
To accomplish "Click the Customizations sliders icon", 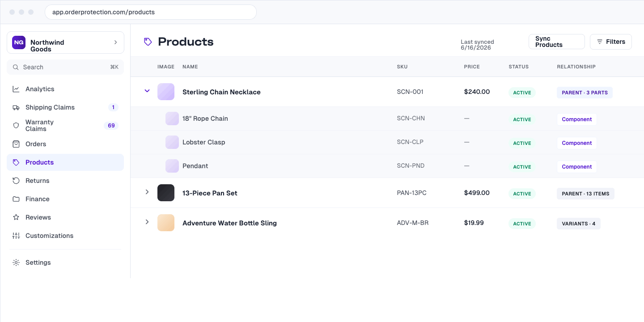I will (x=16, y=236).
